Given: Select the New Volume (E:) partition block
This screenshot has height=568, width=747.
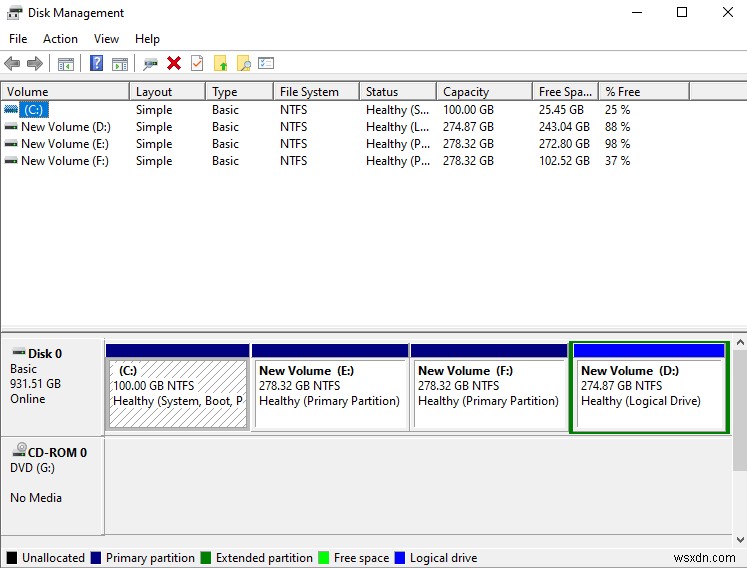Looking at the screenshot, I should (330, 387).
